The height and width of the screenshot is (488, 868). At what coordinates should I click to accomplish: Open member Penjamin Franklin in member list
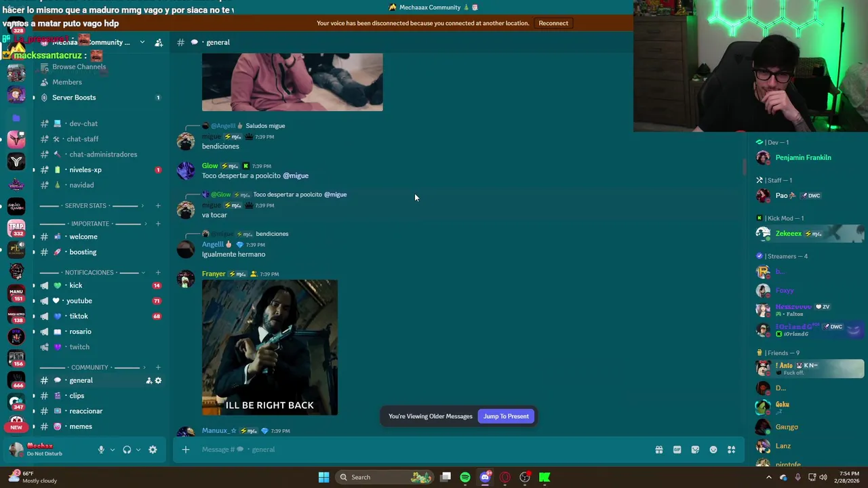810,158
